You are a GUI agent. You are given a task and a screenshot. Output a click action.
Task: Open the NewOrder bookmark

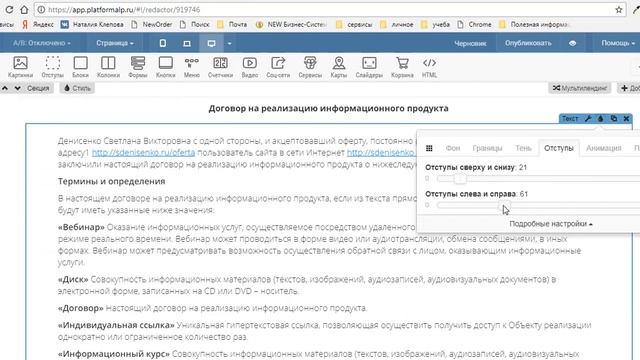[x=152, y=24]
